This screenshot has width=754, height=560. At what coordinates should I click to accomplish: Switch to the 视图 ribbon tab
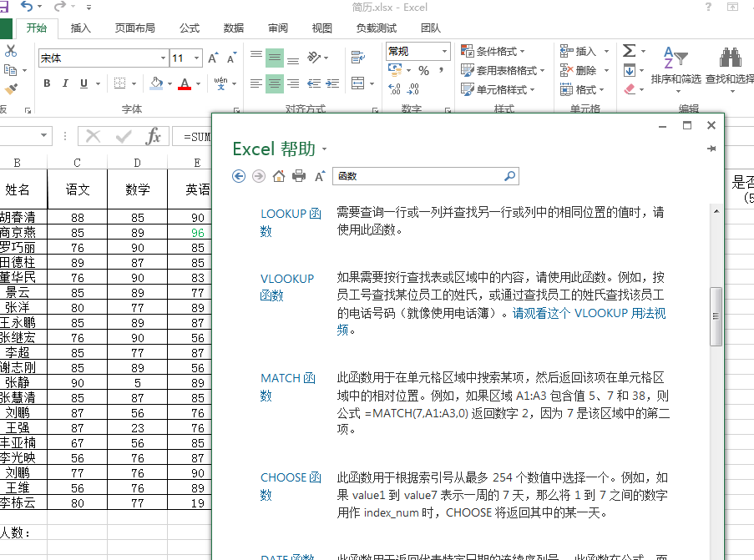[321, 28]
